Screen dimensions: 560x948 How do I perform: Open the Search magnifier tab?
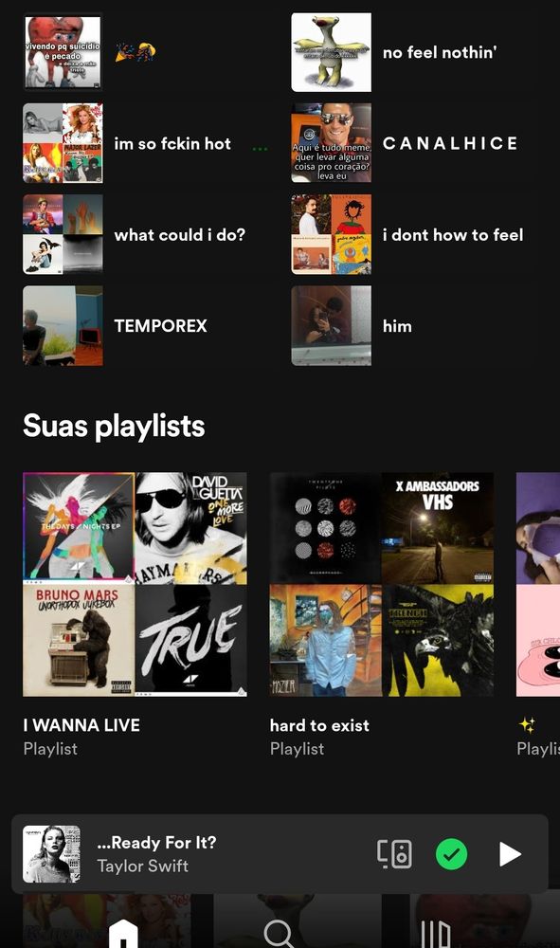pyautogui.click(x=280, y=935)
